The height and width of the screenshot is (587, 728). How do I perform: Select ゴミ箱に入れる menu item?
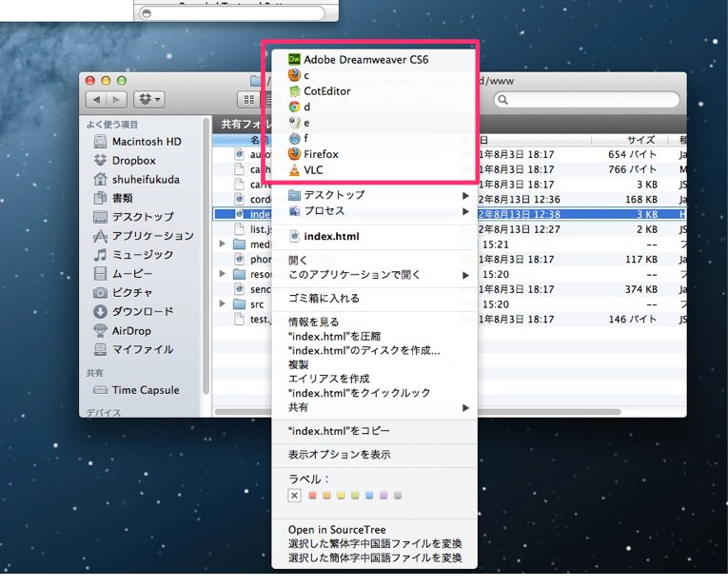click(325, 299)
